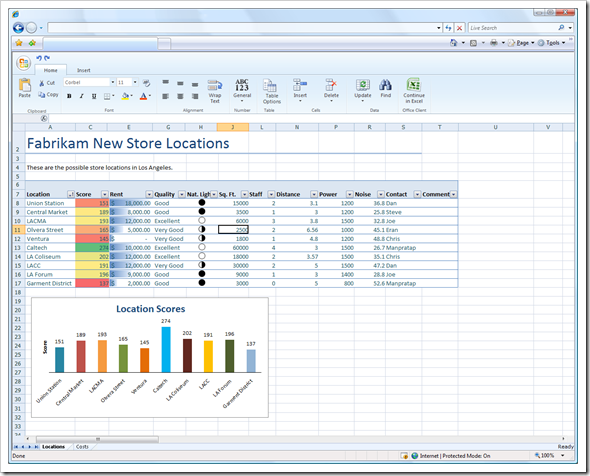590x476 pixels.
Task: Stop loading the page
Action: (460, 28)
